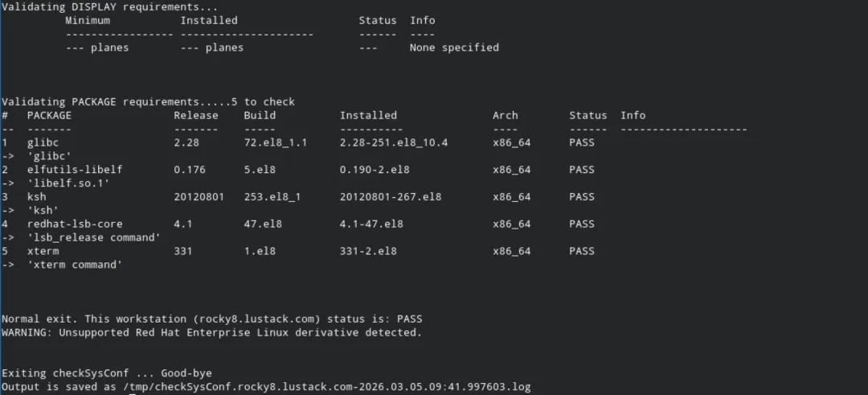Click the WARNING Unsupported Red Hat derivative line
Image resolution: width=868 pixels, height=395 pixels.
(x=211, y=332)
